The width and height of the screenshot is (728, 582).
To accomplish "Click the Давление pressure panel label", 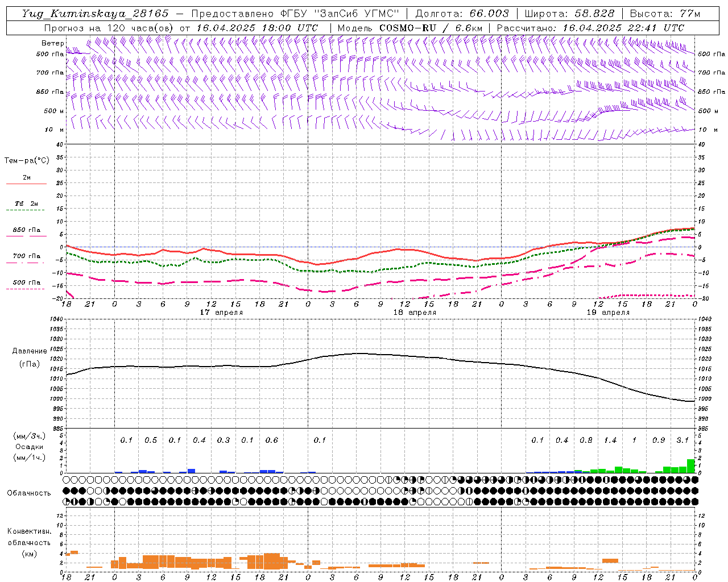I will click(x=30, y=351).
